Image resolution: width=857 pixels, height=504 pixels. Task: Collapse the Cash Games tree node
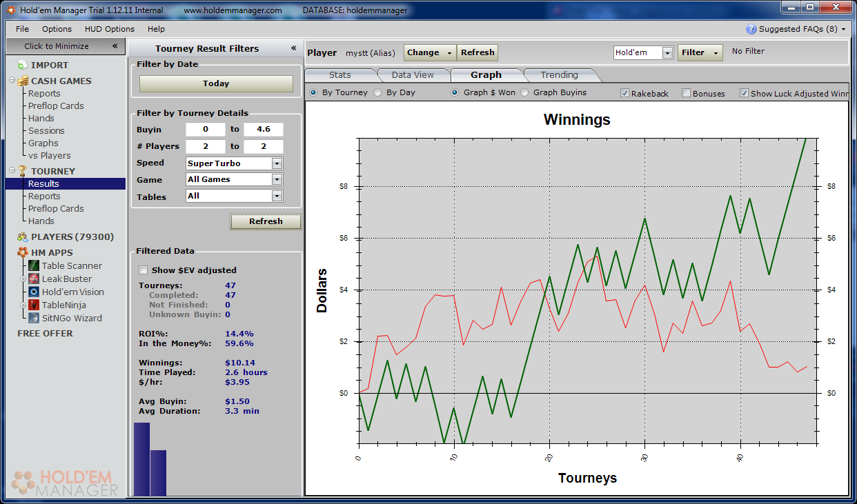point(12,81)
